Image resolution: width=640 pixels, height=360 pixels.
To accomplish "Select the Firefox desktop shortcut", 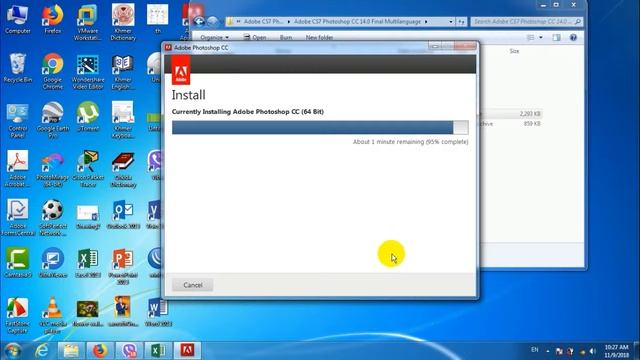I will (53, 19).
